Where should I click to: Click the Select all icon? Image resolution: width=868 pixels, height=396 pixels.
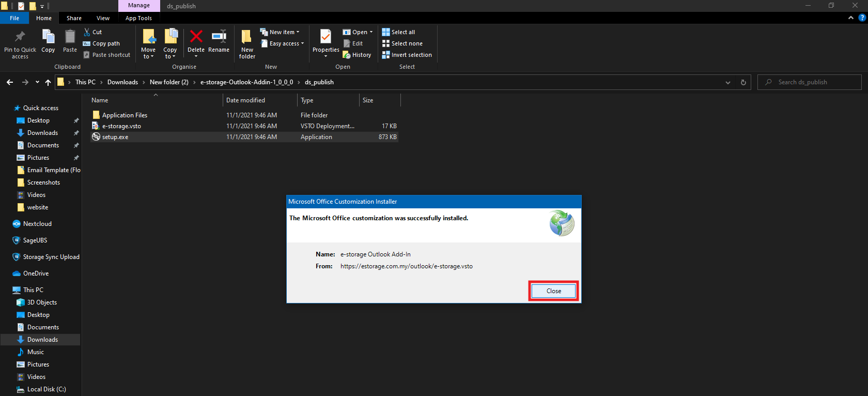tap(386, 32)
